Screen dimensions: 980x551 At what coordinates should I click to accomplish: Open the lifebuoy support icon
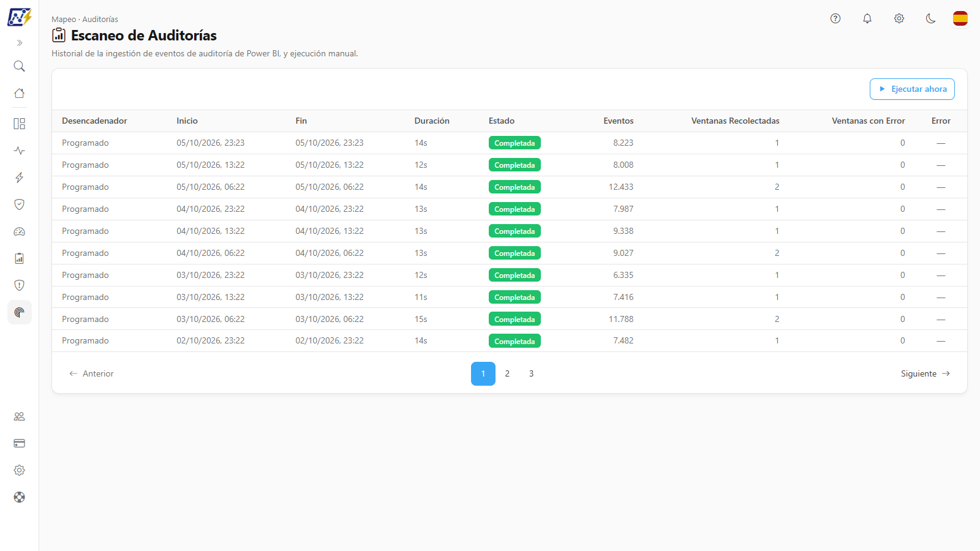pos(20,497)
